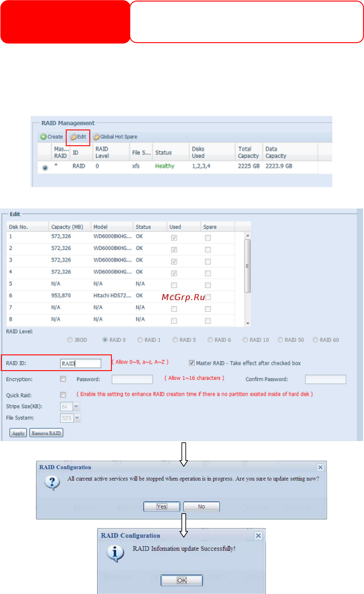Click the RAID ID input field
Image resolution: width=364 pixels, height=594 pixels.
coord(81,363)
